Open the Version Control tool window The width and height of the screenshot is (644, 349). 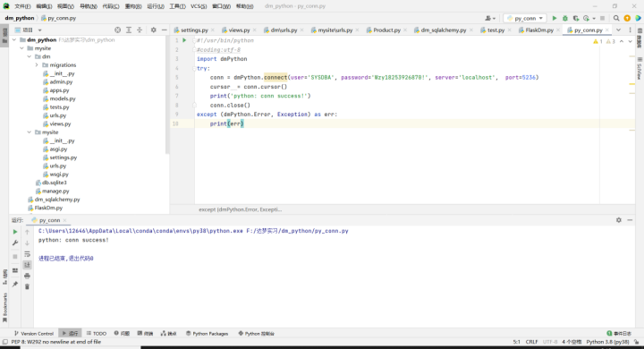(34, 334)
